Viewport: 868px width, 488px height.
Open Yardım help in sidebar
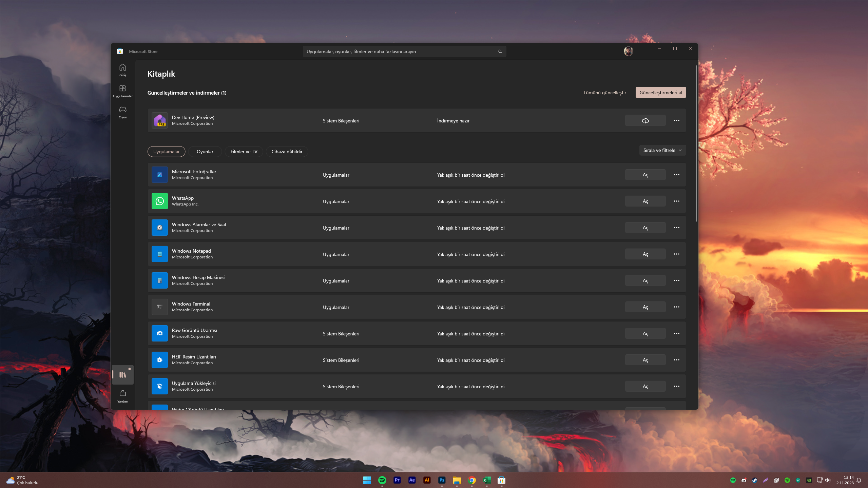pos(122,396)
